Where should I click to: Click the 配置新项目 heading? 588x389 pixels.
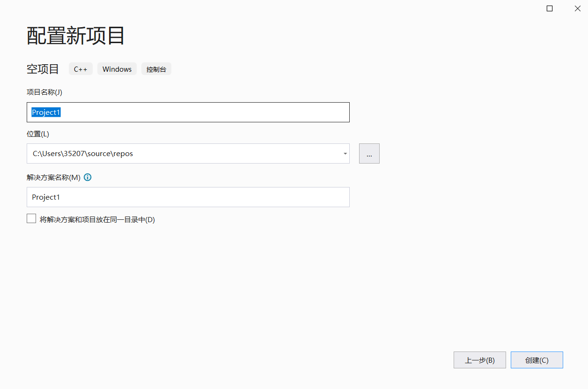coord(76,36)
